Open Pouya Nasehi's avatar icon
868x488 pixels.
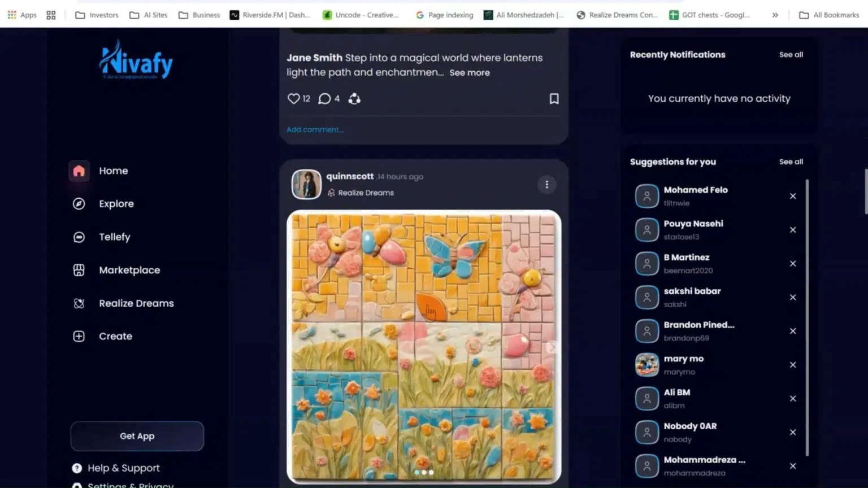[x=647, y=230]
